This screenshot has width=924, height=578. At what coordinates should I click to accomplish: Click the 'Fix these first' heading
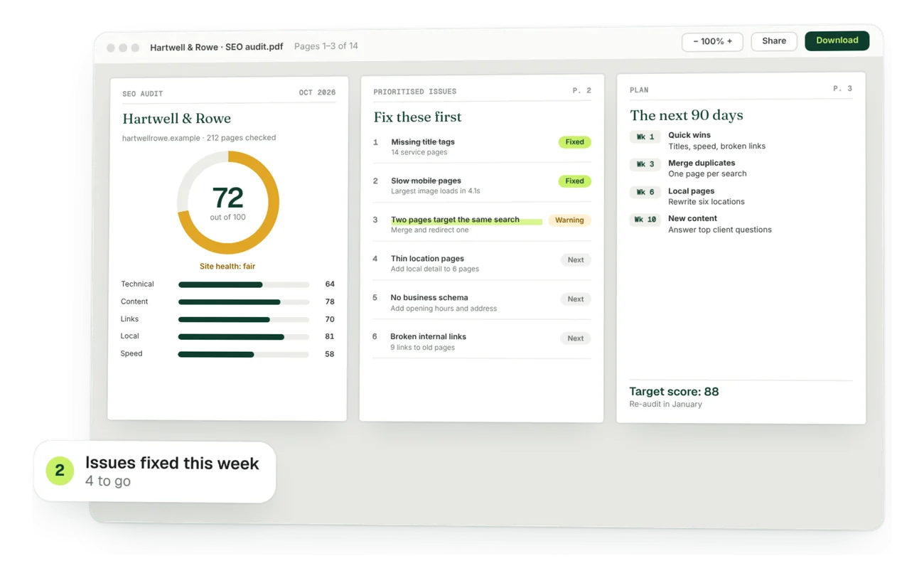point(418,117)
